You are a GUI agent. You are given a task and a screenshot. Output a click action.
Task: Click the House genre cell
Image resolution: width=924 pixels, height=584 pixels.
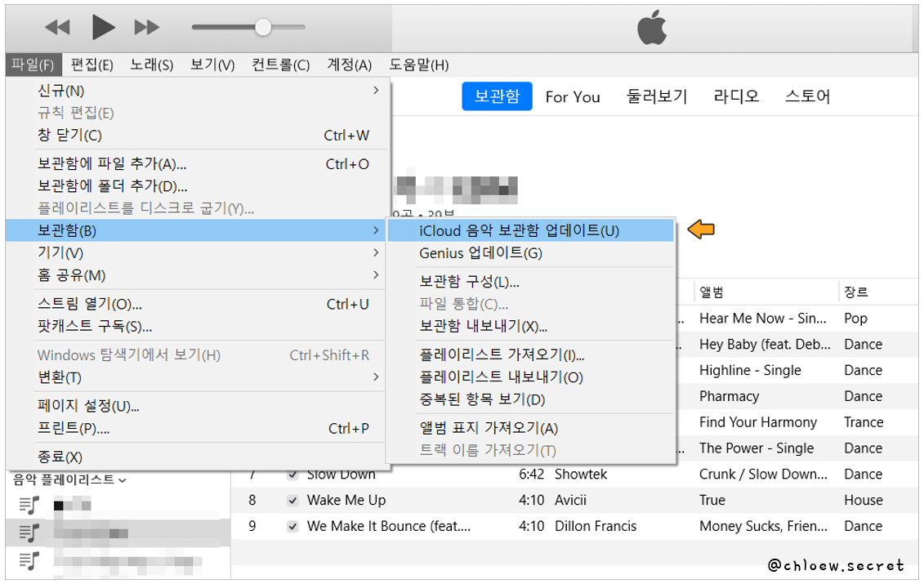tap(864, 501)
